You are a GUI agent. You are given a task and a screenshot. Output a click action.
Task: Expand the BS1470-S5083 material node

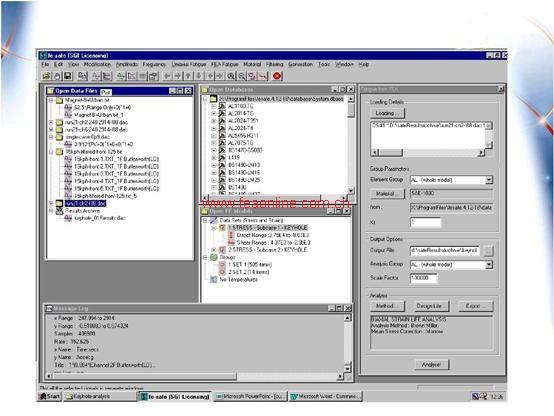[x=214, y=150]
